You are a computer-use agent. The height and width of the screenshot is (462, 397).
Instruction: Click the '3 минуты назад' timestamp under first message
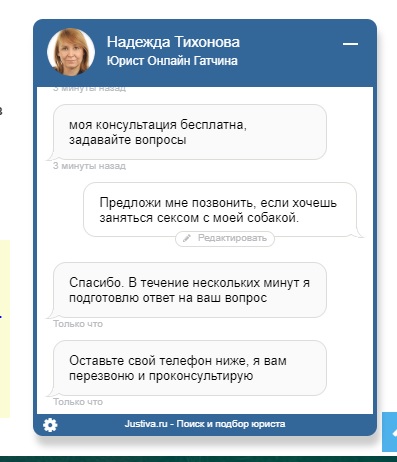coord(89,166)
